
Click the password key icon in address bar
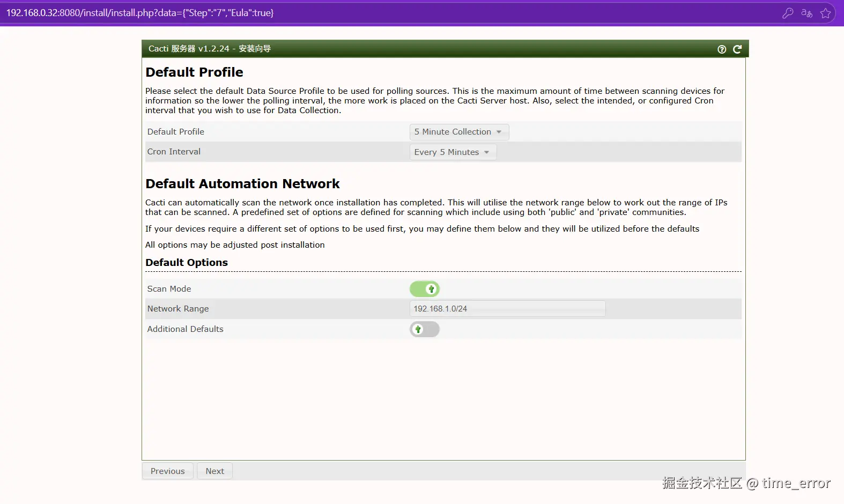[x=788, y=13]
